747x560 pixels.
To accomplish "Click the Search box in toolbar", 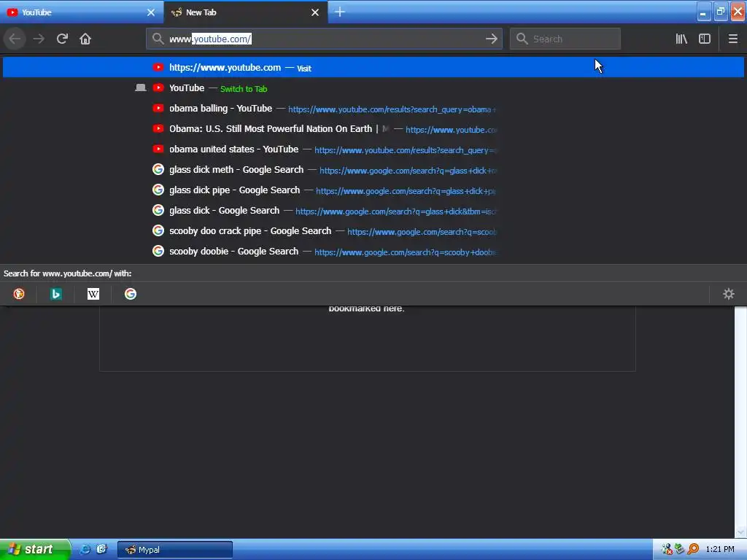I will coord(565,39).
